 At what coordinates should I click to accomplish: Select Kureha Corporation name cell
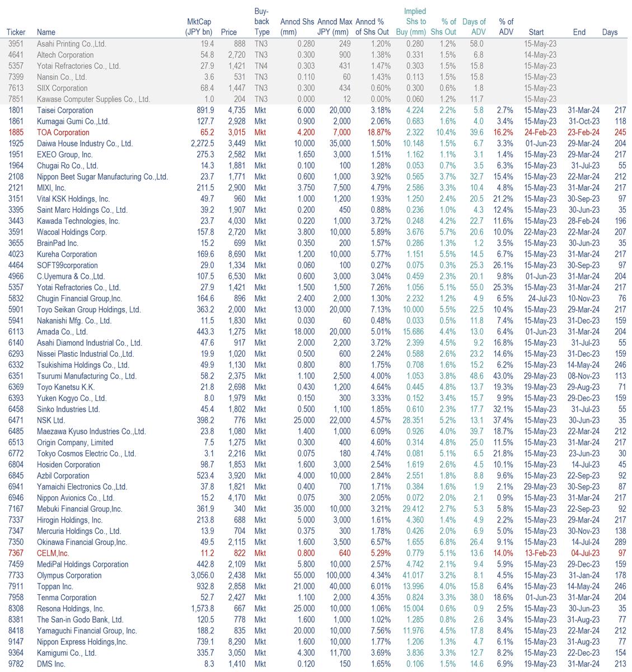pos(67,254)
